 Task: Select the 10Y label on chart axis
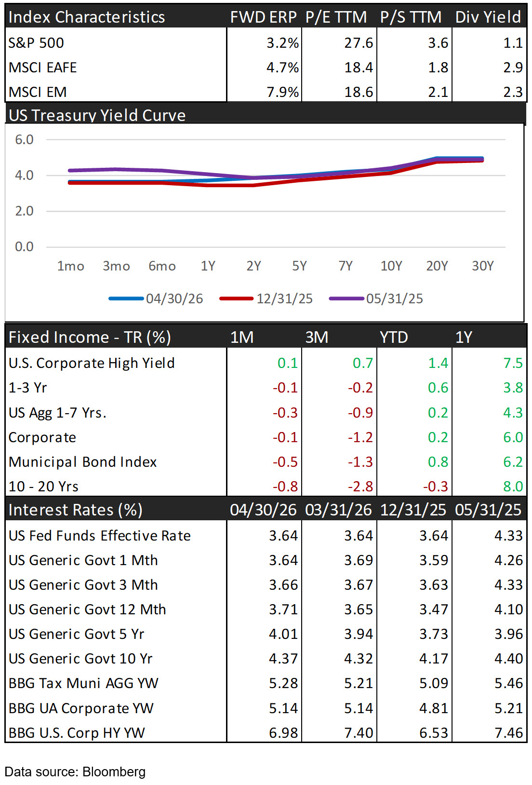point(391,266)
